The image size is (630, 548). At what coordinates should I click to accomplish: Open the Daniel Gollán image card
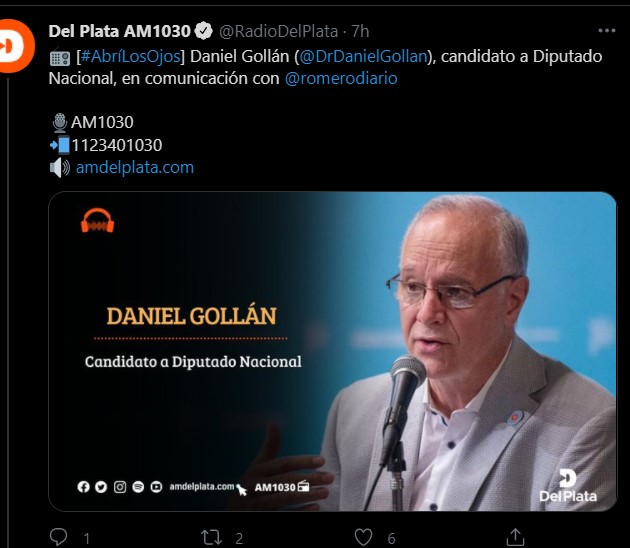coord(332,352)
